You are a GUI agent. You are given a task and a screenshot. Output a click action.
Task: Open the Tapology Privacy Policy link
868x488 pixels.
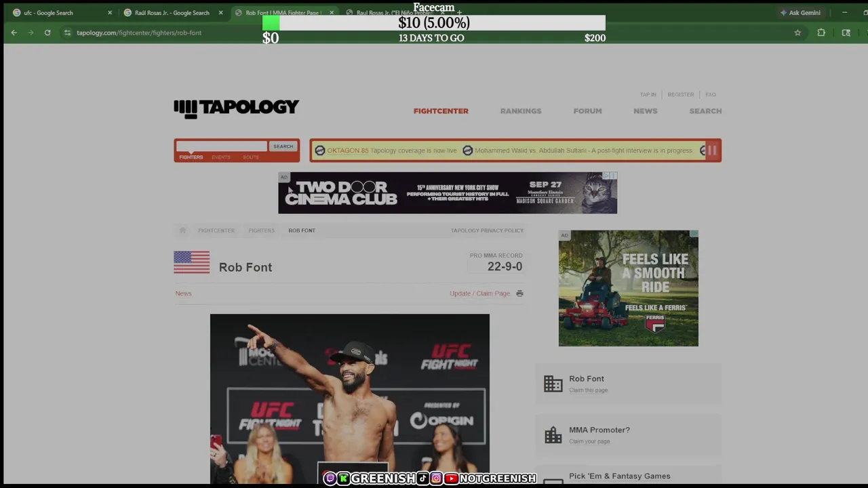(487, 230)
